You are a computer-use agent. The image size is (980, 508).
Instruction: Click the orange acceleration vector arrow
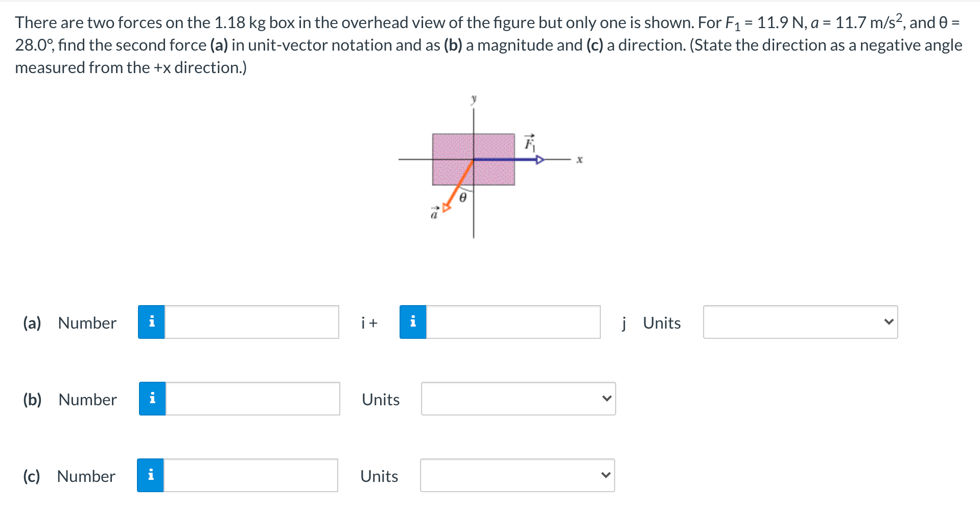click(458, 186)
